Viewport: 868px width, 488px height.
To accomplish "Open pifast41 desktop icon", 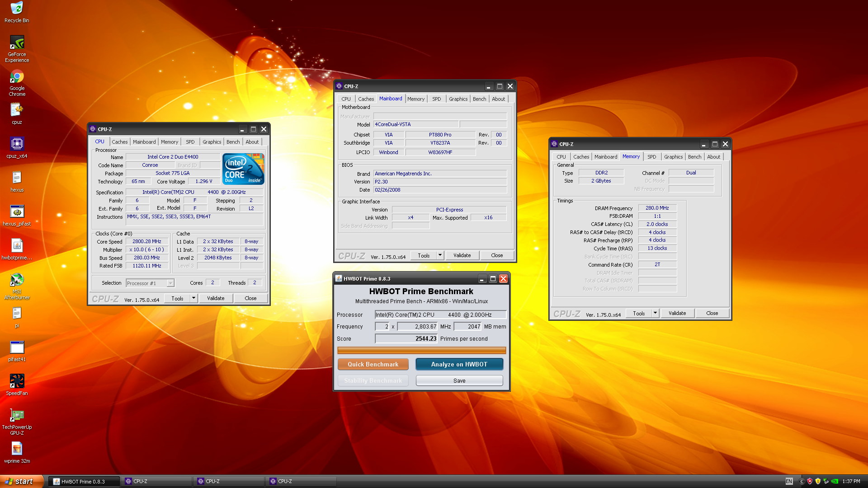I will (x=17, y=351).
